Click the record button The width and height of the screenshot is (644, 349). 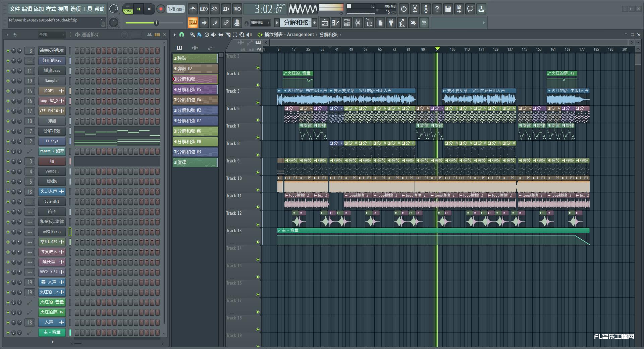coord(161,9)
